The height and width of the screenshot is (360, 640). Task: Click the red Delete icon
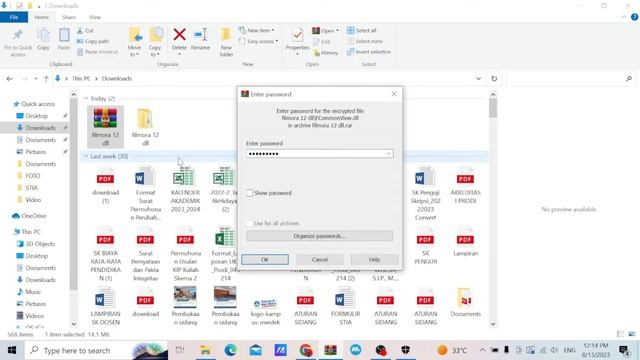[179, 35]
